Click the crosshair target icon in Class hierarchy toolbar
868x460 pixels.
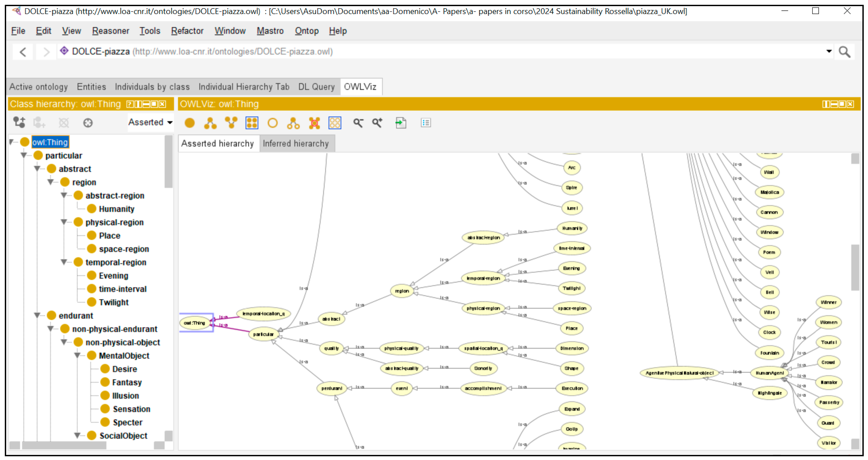click(88, 123)
